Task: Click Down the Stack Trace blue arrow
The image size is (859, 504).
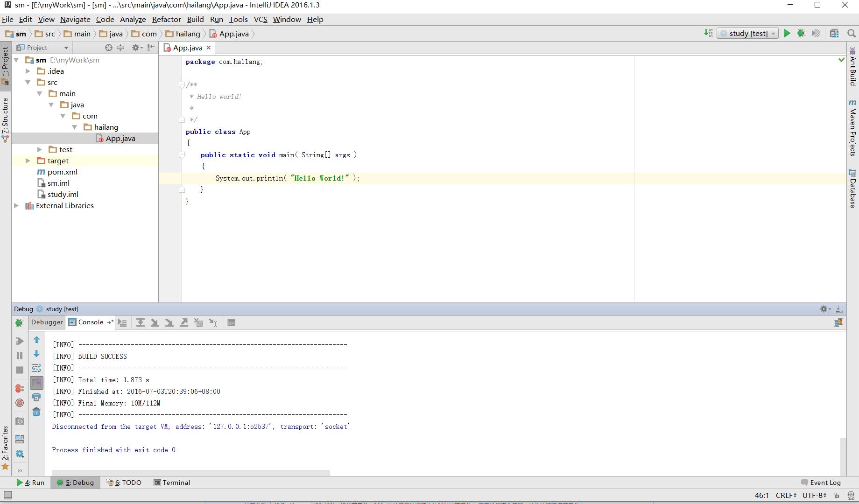Action: (36, 354)
